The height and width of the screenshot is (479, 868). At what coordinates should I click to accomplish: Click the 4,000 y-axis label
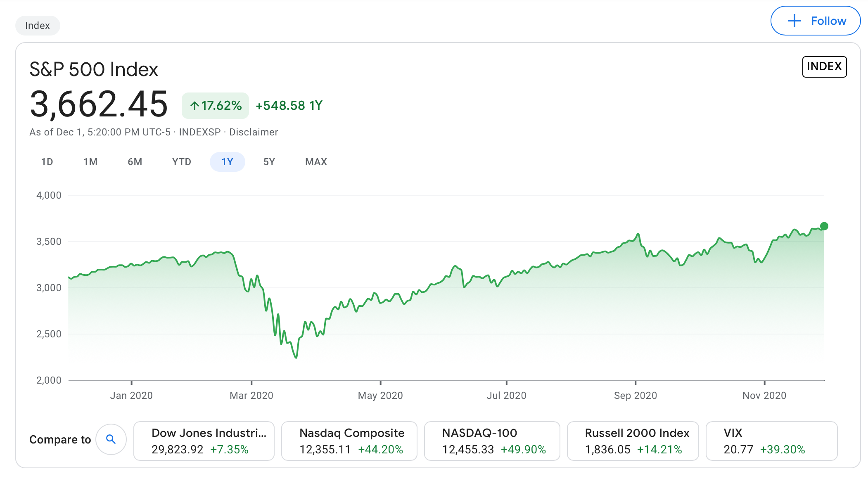[49, 195]
